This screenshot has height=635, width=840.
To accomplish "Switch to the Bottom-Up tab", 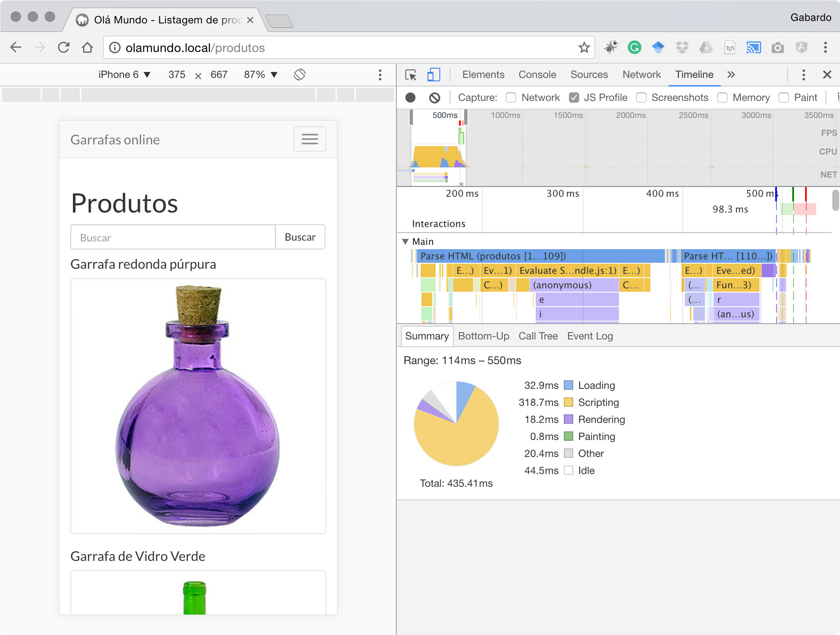I will coord(483,336).
